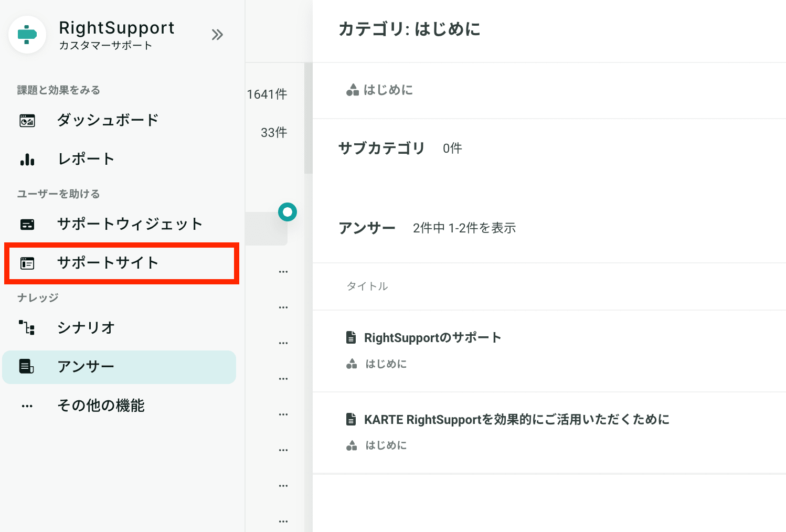Open the RightSupportのサポート answer
Screen dimensions: 786x532
[x=433, y=337]
